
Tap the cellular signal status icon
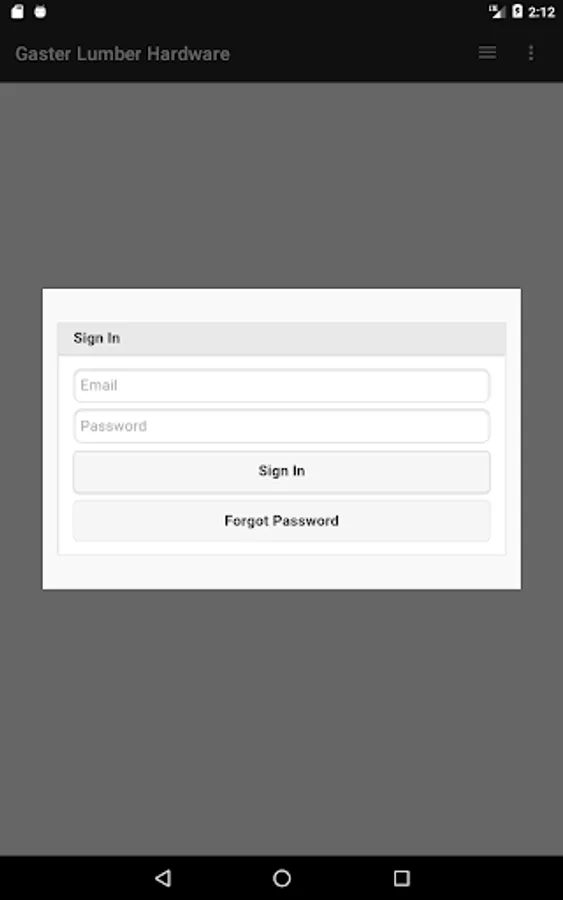(x=497, y=11)
